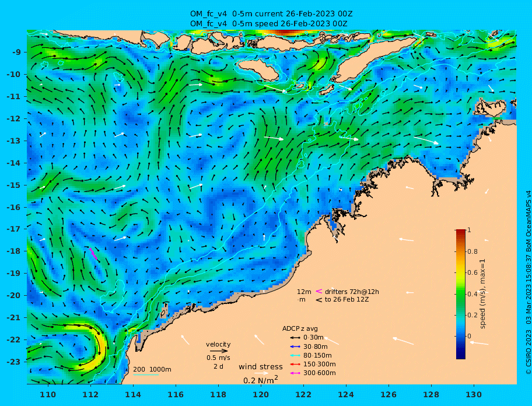The height and width of the screenshot is (406, 532).
Task: Click the longitude axis label '122'
Action: (303, 394)
